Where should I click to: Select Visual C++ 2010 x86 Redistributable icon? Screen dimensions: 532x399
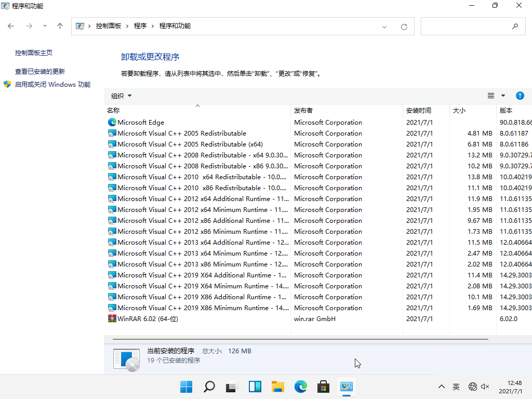[x=112, y=188]
